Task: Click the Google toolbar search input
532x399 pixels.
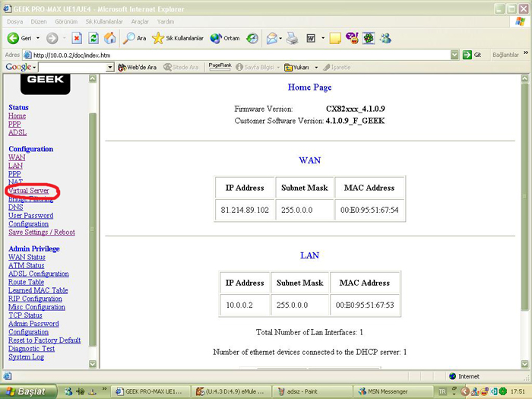Action: 72,67
